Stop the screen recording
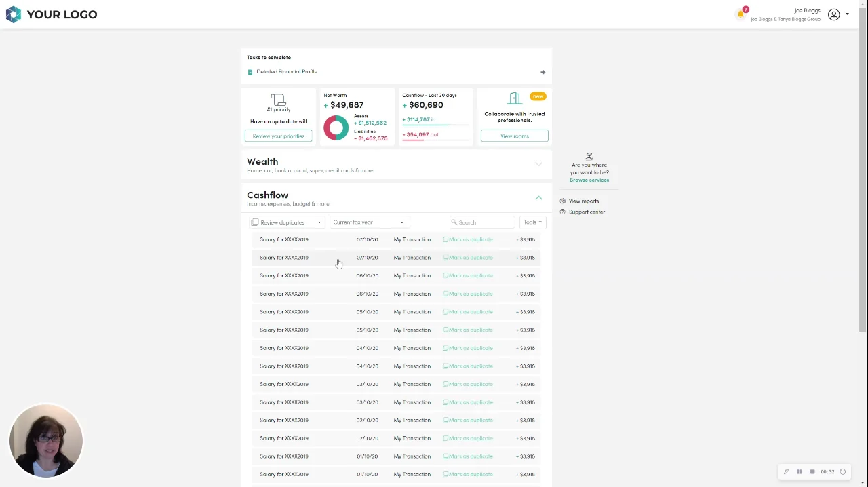Image resolution: width=868 pixels, height=487 pixels. click(x=812, y=472)
